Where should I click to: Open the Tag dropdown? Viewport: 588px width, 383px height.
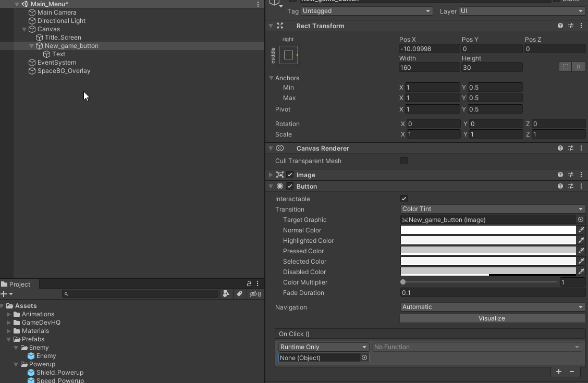click(x=366, y=11)
